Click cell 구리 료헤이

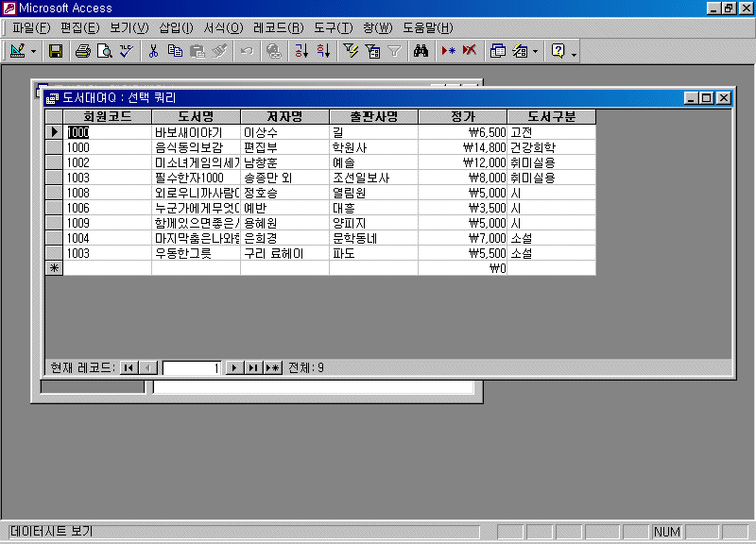coord(284,253)
